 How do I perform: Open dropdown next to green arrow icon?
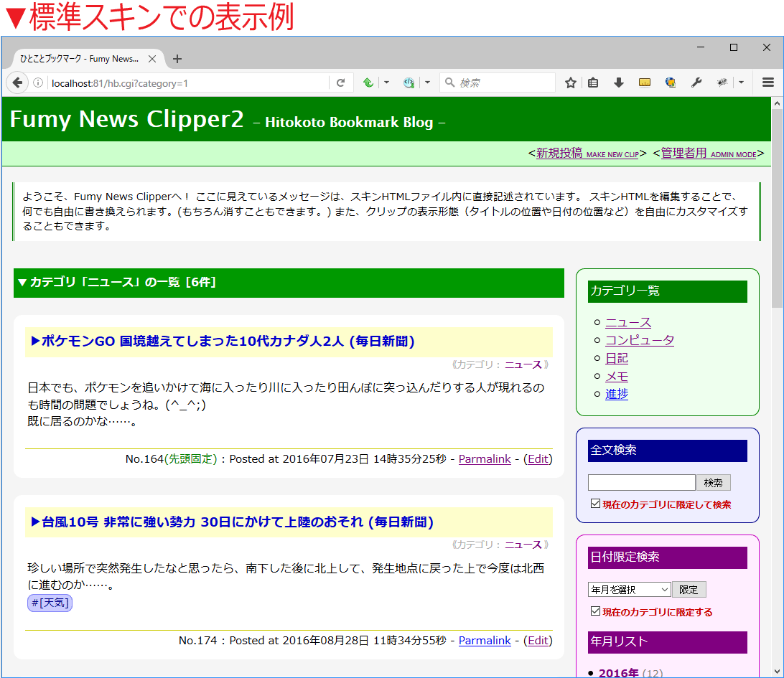coord(386,83)
